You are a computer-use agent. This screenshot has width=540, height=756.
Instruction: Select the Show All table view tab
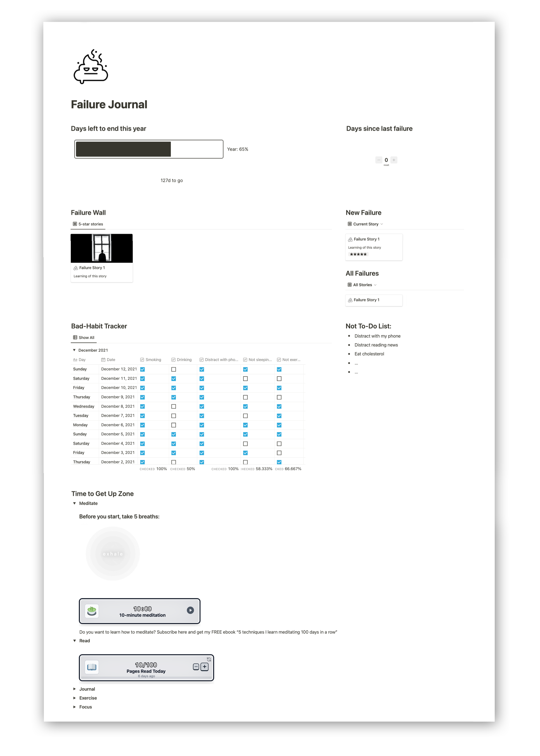click(x=84, y=337)
